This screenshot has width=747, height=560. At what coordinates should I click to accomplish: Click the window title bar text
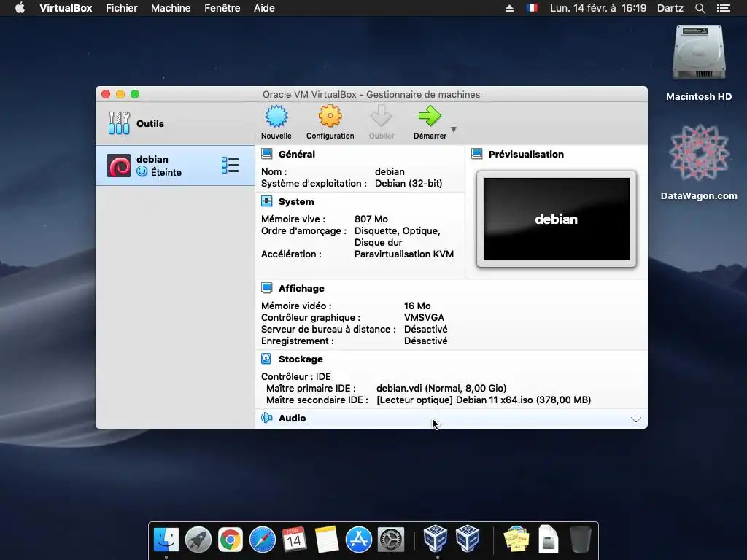pos(371,94)
